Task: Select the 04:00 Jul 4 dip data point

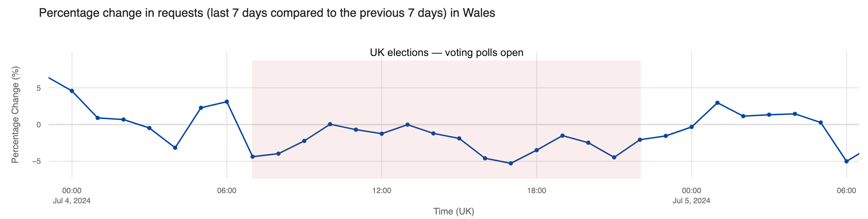Action: 175,148
